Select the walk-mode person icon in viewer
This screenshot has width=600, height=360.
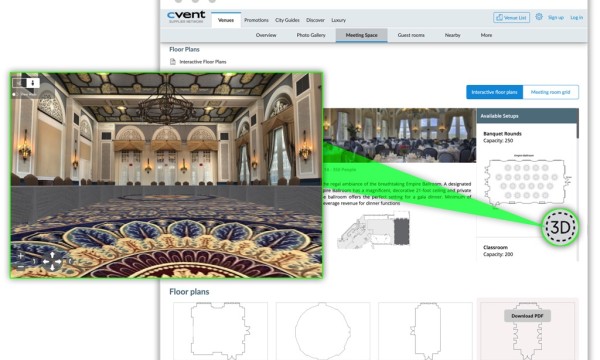[33, 83]
